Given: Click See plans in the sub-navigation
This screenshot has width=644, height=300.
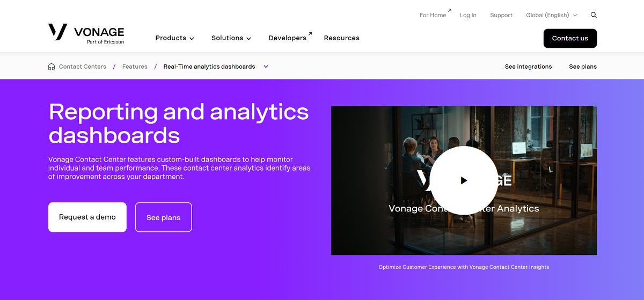Looking at the screenshot, I should click(x=583, y=67).
